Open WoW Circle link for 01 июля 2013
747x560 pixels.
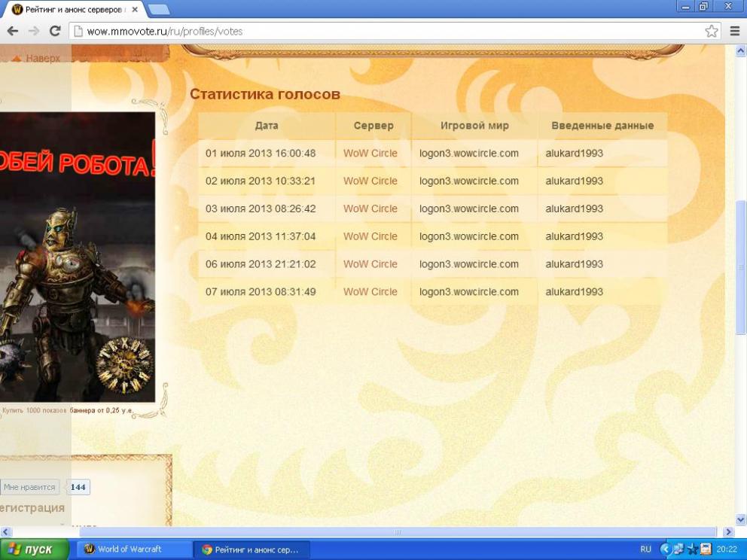[370, 154]
